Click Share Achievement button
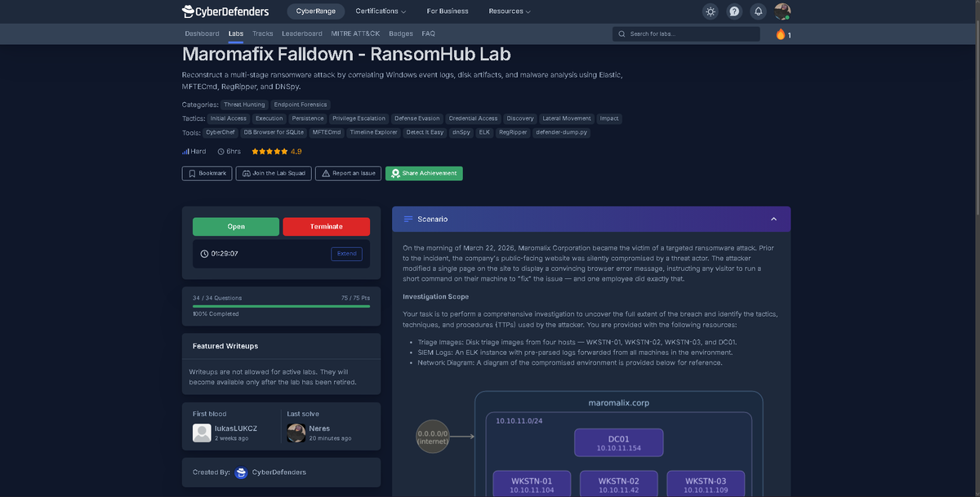 (x=424, y=173)
